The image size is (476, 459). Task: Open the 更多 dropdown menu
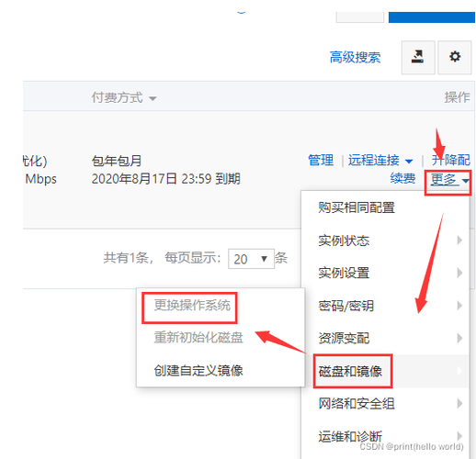pyautogui.click(x=449, y=180)
